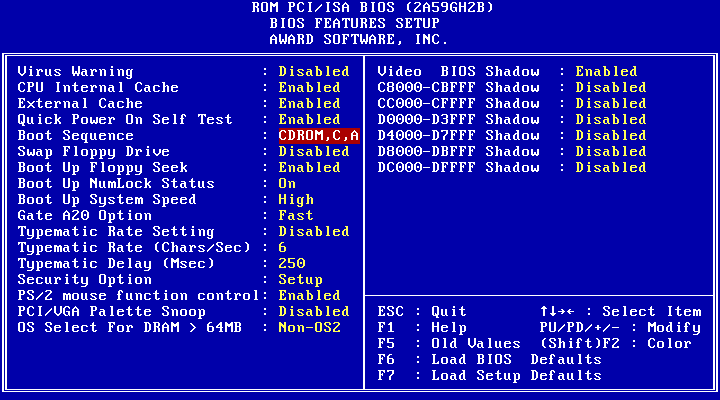The width and height of the screenshot is (720, 400).
Task: Click the Boot Sequence label
Action: click(75, 135)
